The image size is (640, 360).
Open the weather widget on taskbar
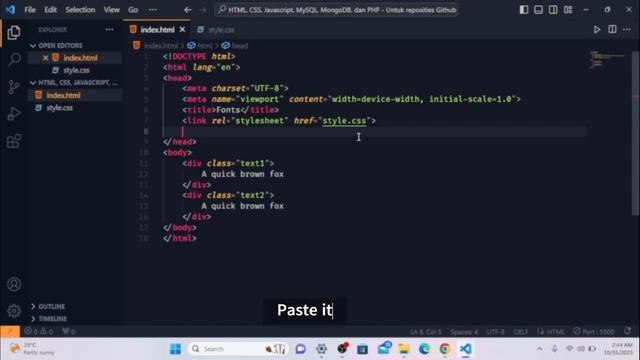click(x=33, y=349)
